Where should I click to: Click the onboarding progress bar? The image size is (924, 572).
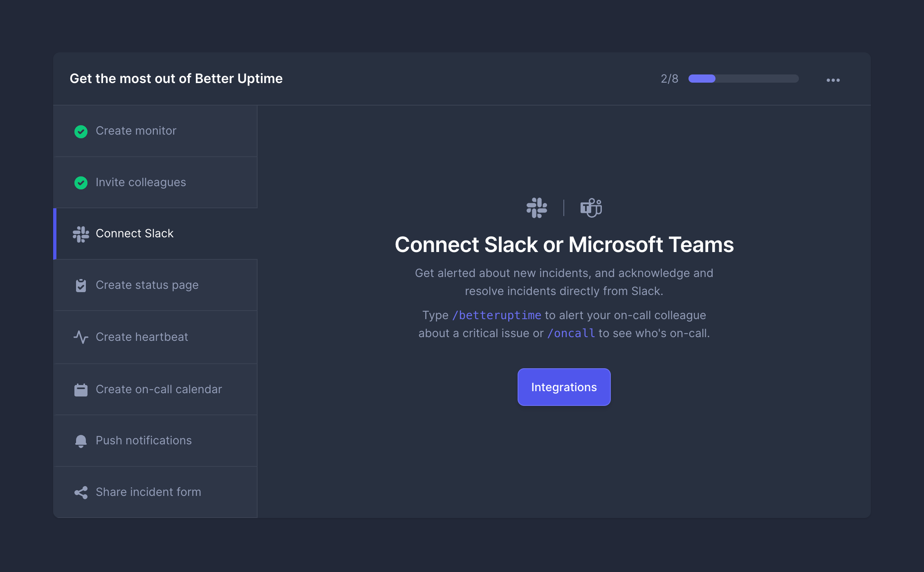[743, 79]
